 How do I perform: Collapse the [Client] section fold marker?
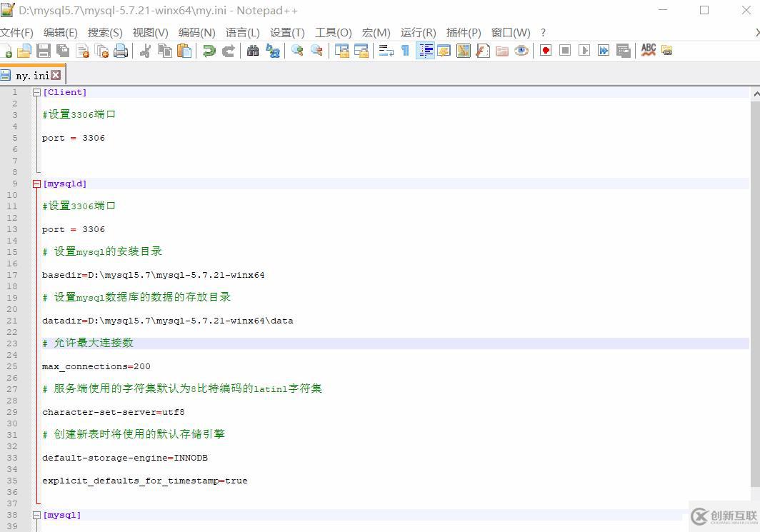coord(36,93)
